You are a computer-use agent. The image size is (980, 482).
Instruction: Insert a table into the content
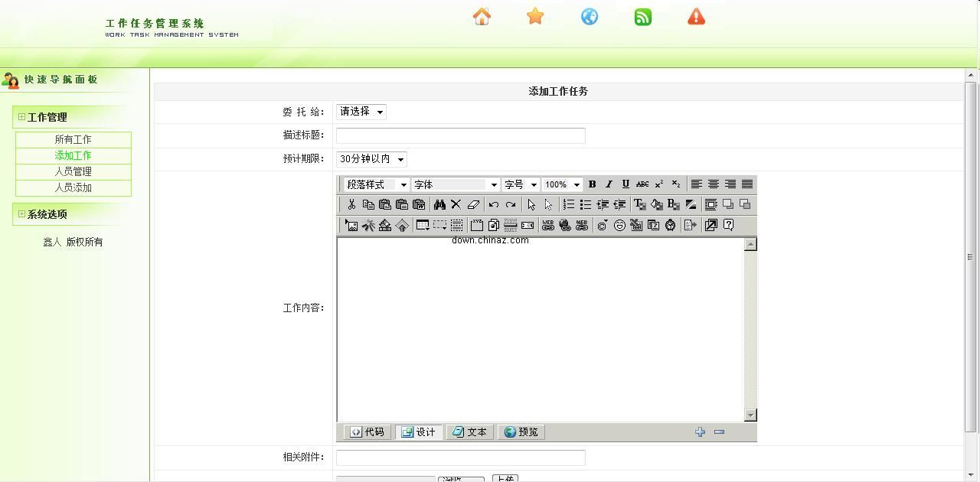coord(422,225)
